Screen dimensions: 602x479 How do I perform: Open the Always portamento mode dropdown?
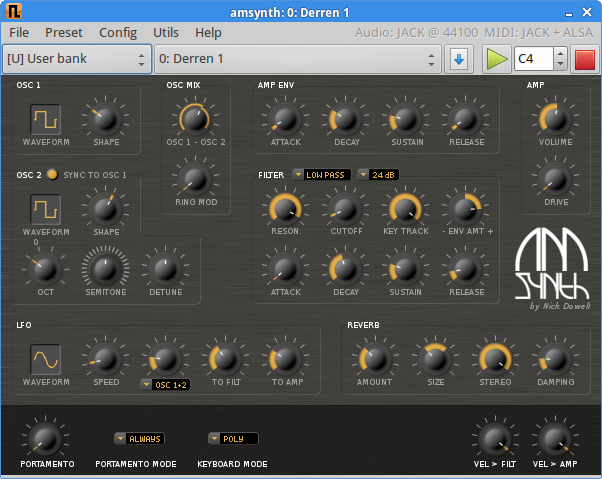coord(139,438)
